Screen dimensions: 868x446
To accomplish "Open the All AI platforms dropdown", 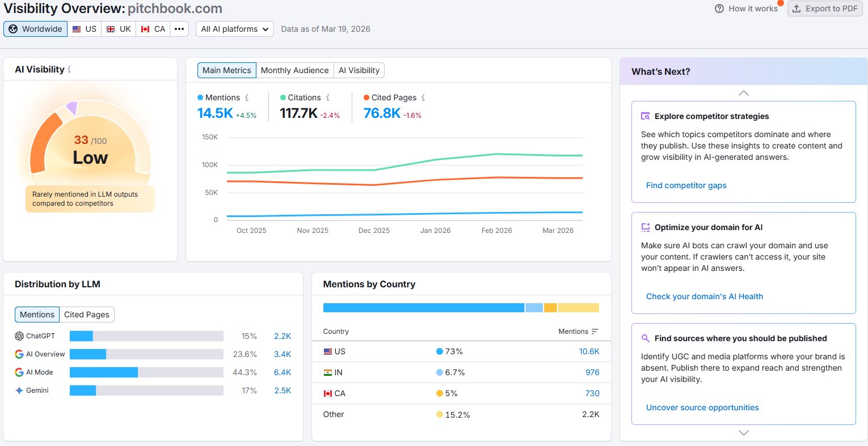I will click(x=235, y=29).
